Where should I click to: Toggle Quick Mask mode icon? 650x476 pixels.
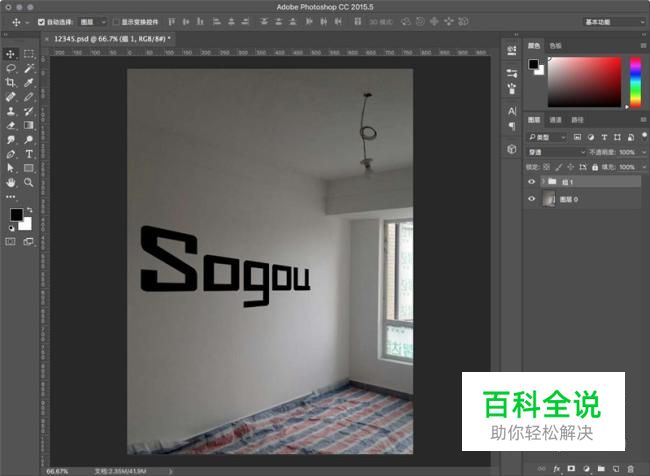pyautogui.click(x=10, y=241)
